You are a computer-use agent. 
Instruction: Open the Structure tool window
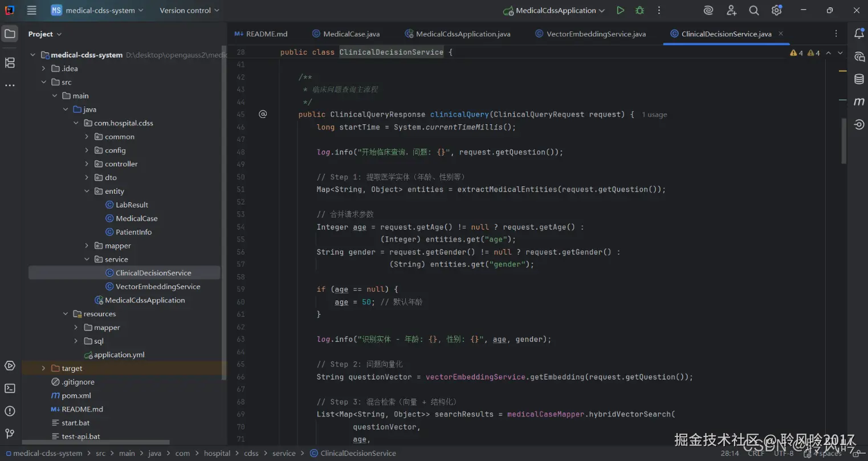[x=10, y=63]
